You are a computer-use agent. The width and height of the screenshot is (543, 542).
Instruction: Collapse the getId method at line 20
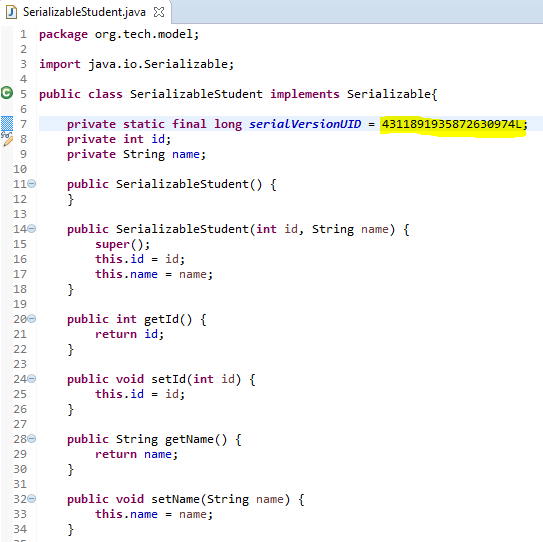tap(32, 319)
